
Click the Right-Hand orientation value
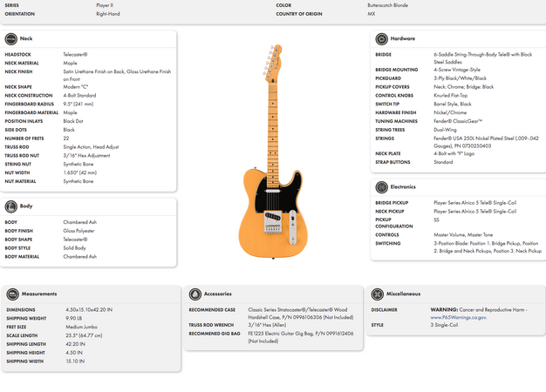[108, 14]
